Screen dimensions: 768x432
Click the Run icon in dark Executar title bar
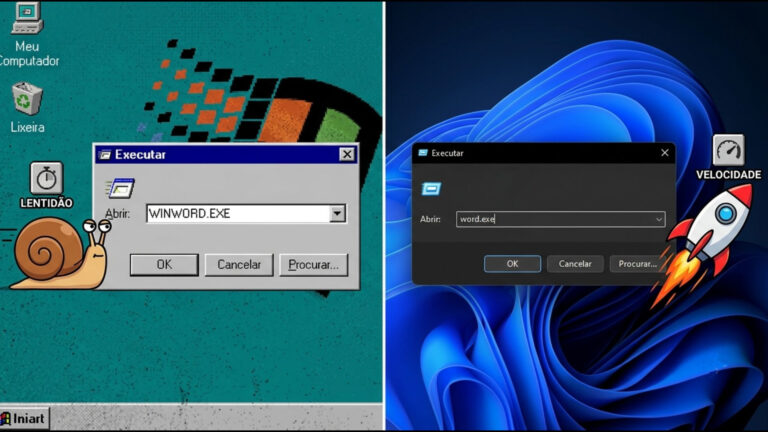(x=423, y=153)
